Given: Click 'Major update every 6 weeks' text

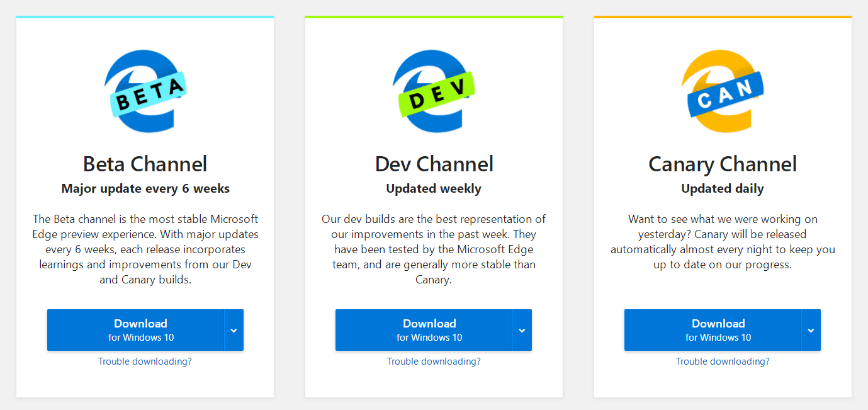Looking at the screenshot, I should (x=145, y=188).
